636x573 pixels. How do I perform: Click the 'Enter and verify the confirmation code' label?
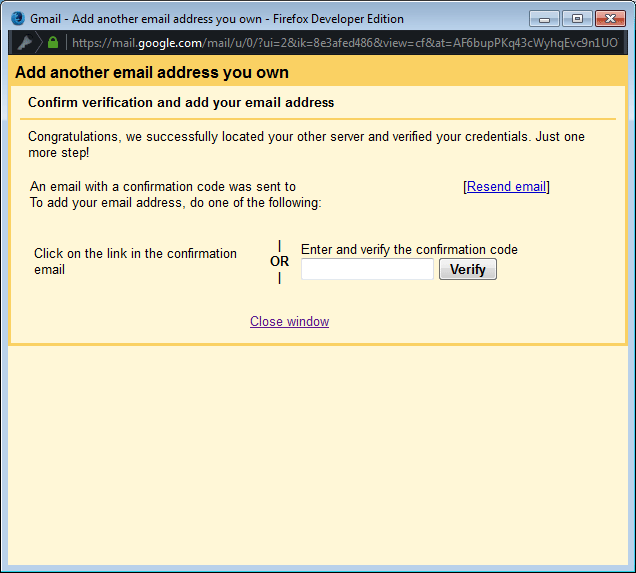pyautogui.click(x=409, y=250)
